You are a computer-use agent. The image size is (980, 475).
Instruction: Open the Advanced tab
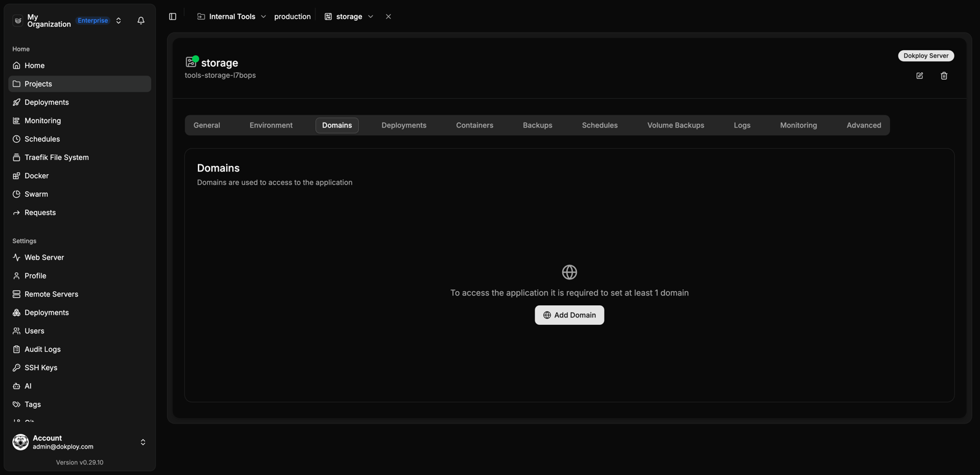coord(864,125)
